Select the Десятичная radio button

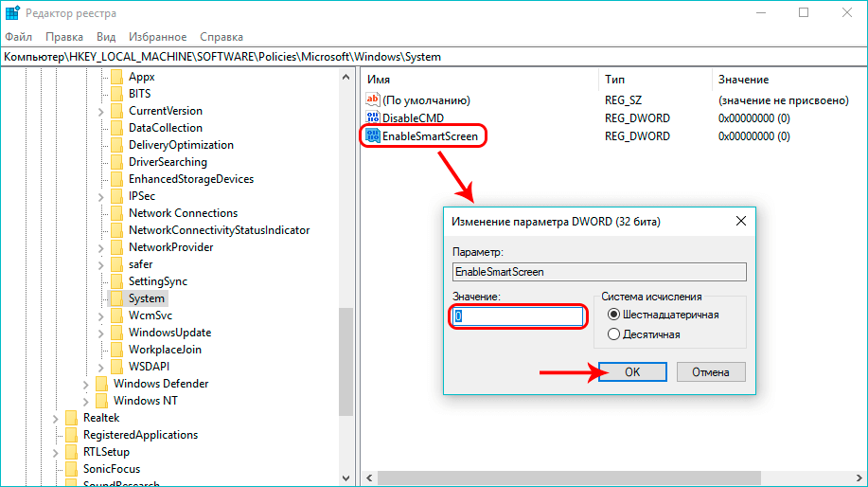[613, 334]
